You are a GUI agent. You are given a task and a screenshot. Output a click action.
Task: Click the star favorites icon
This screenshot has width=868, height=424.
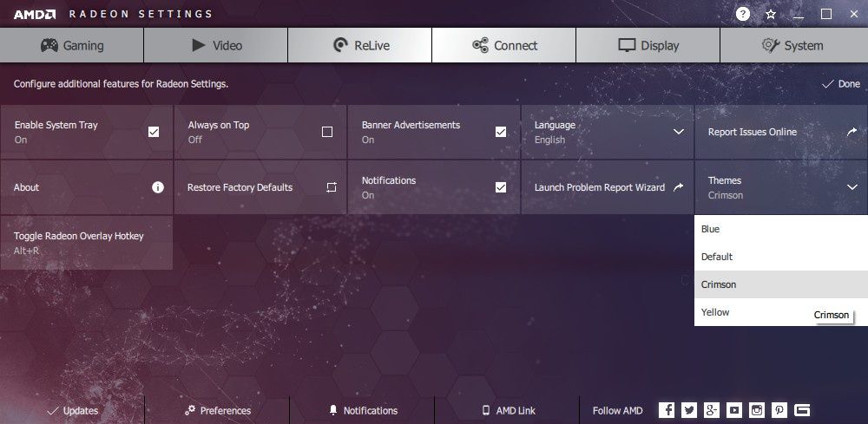click(771, 15)
